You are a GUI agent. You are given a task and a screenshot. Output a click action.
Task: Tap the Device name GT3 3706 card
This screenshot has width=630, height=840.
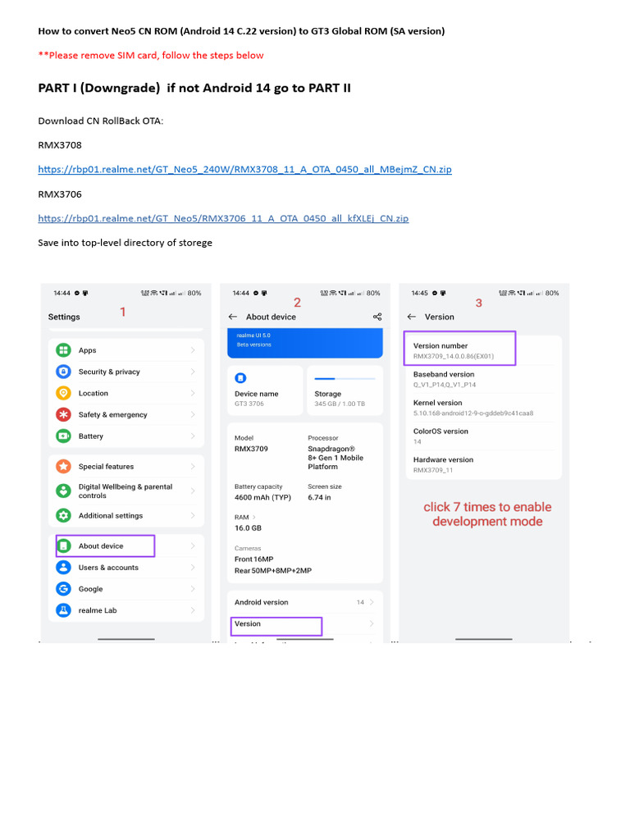265,390
